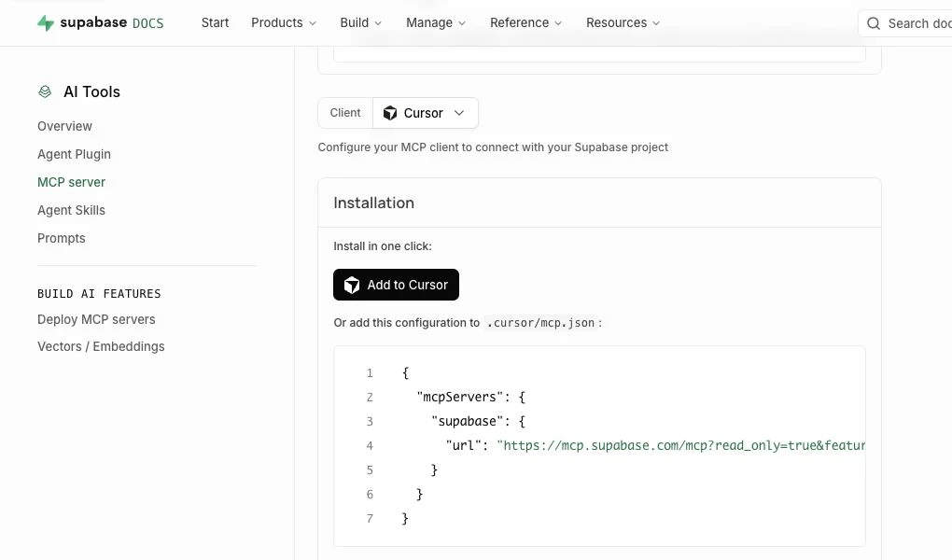Select MCP server in sidebar
Image resolution: width=952 pixels, height=560 pixels.
71,182
